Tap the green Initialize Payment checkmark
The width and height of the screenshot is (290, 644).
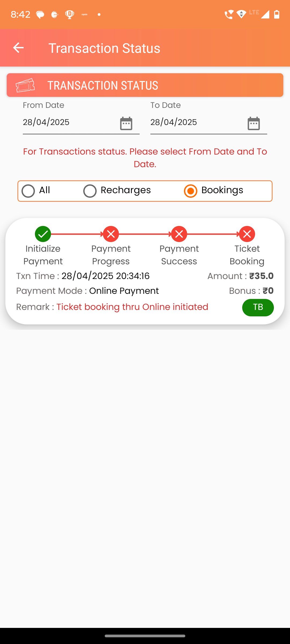click(x=43, y=234)
